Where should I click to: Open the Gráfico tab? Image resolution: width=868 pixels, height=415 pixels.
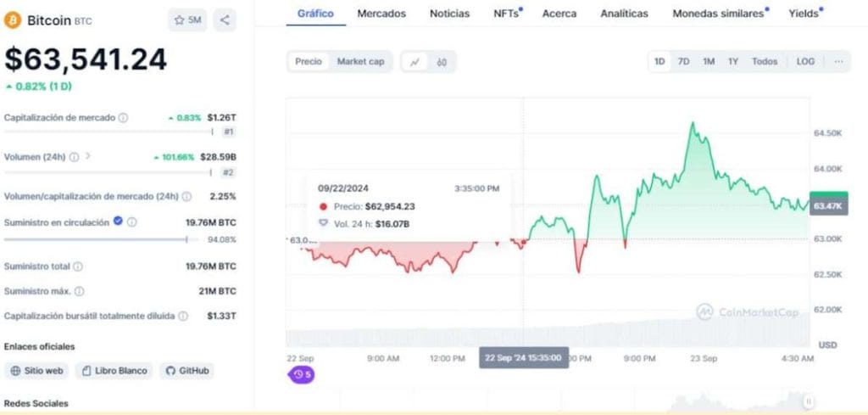[315, 14]
